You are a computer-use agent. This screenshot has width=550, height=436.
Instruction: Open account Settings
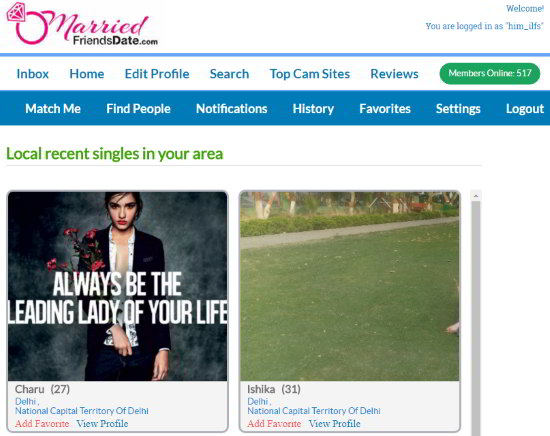(x=458, y=109)
